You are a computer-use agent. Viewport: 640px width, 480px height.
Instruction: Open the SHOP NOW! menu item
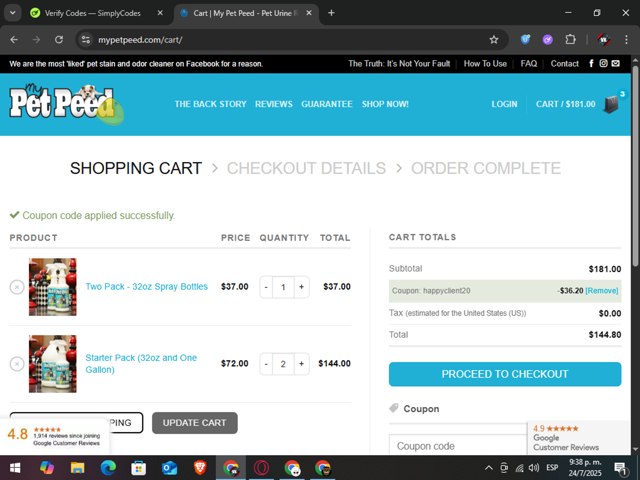[x=385, y=104]
